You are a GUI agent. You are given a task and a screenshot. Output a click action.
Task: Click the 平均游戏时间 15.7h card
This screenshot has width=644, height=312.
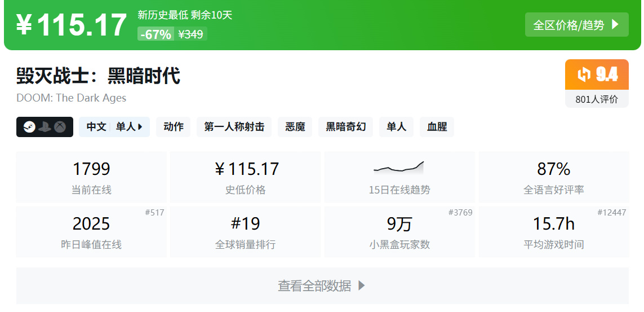point(553,232)
